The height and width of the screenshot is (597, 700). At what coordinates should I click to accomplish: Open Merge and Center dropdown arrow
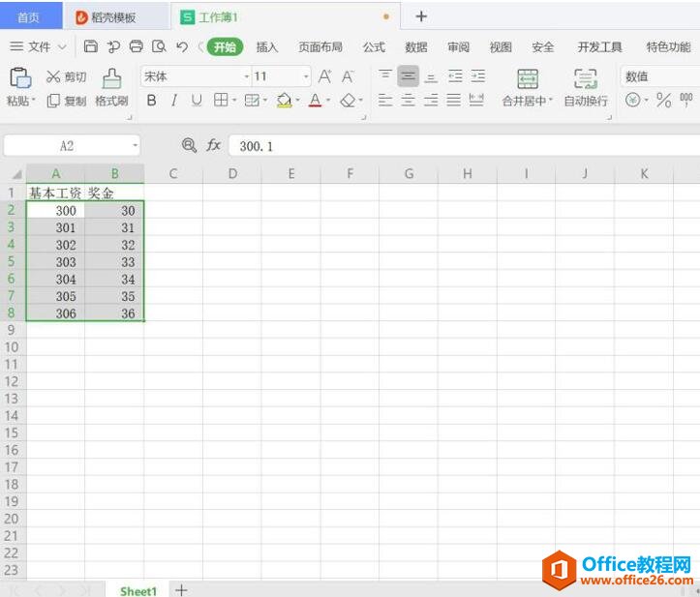pyautogui.click(x=551, y=101)
